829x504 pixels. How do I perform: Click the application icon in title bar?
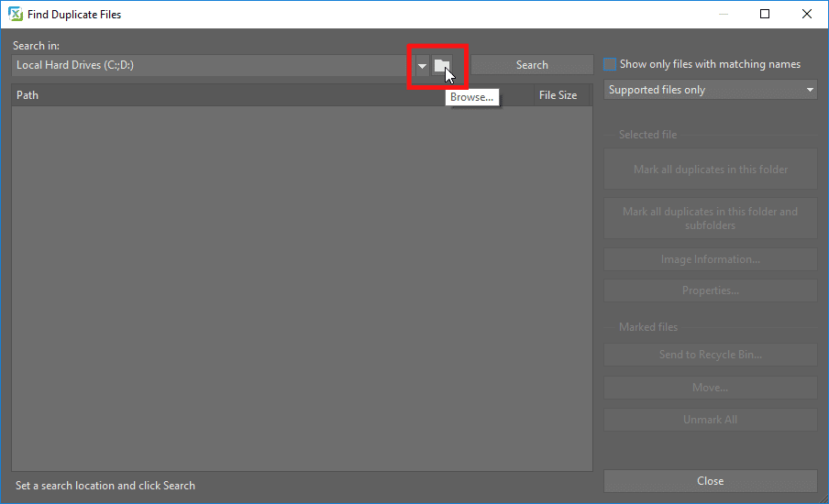pyautogui.click(x=16, y=15)
